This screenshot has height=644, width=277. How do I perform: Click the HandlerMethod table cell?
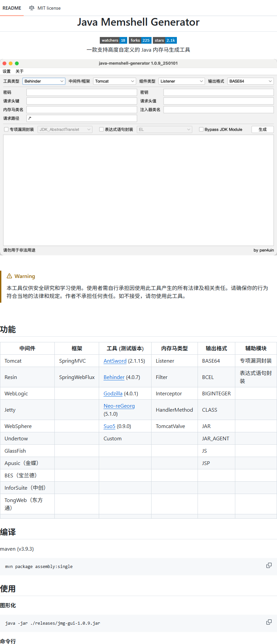coord(174,410)
